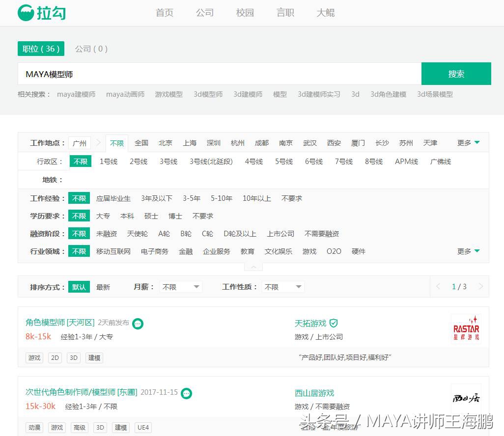This screenshot has height=436, width=504.
Task: Click the chat bubble icon beside 角色模型师 listing
Action: point(138,323)
